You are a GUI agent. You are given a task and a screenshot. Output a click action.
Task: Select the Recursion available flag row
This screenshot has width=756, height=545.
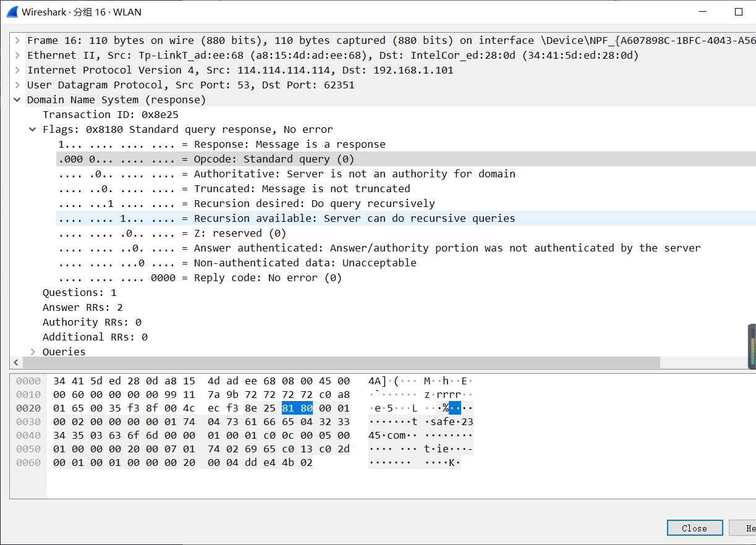pos(354,219)
